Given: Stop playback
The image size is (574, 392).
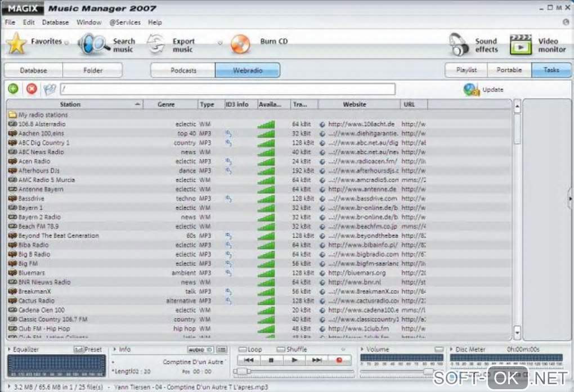Looking at the screenshot, I should tap(271, 360).
